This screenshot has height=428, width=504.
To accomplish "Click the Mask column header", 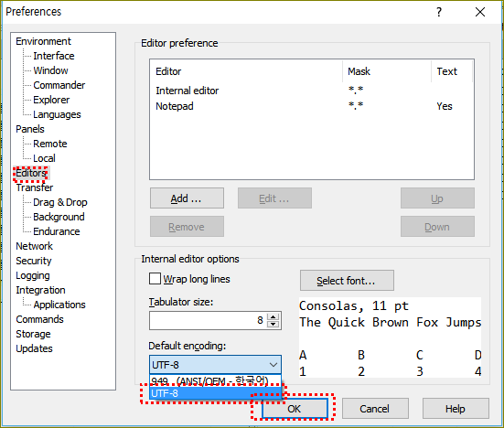I will [387, 71].
